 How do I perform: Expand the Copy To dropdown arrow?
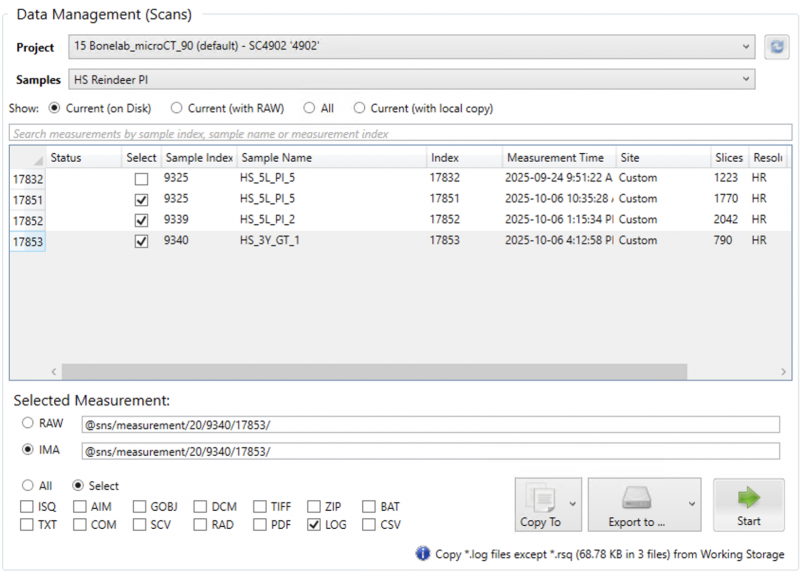click(572, 504)
